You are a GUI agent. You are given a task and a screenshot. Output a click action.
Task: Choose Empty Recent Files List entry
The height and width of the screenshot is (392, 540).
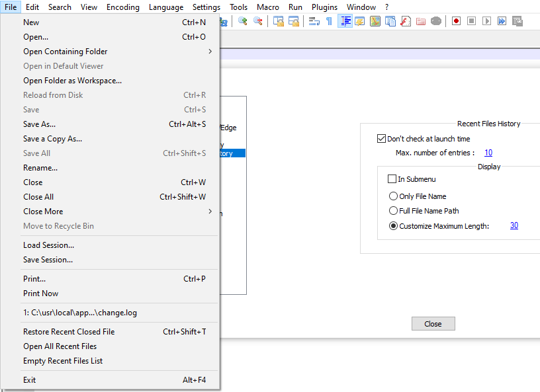tap(110, 361)
